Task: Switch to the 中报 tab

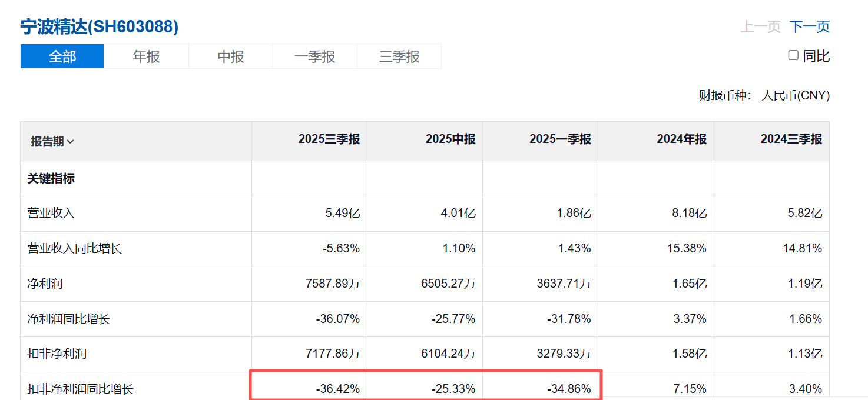Action: 231,56
